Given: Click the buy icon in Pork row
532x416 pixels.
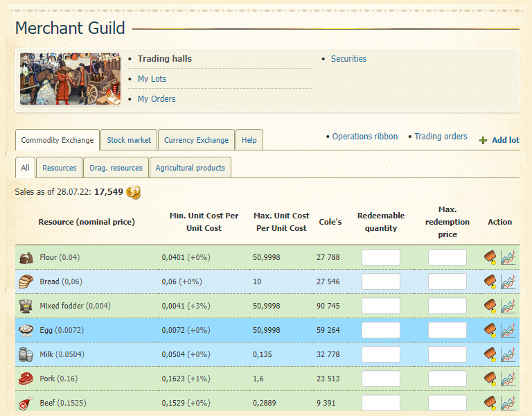Looking at the screenshot, I should (x=490, y=379).
